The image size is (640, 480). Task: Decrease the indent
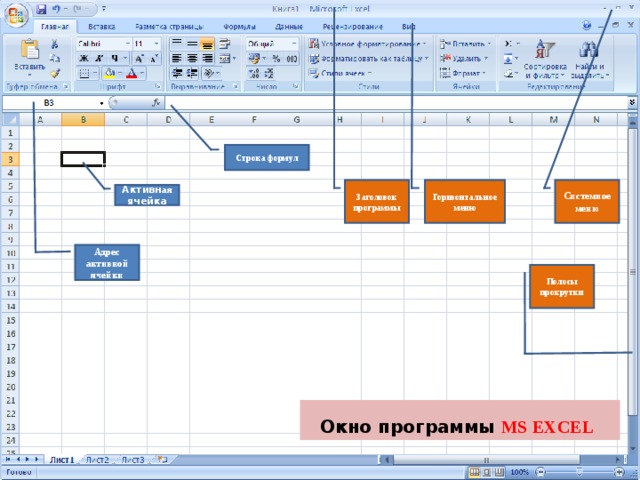click(177, 73)
